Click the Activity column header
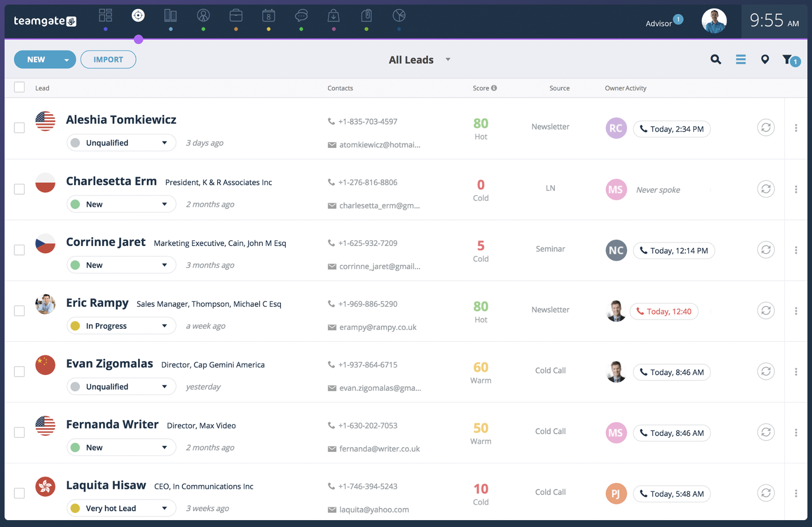 pyautogui.click(x=636, y=88)
